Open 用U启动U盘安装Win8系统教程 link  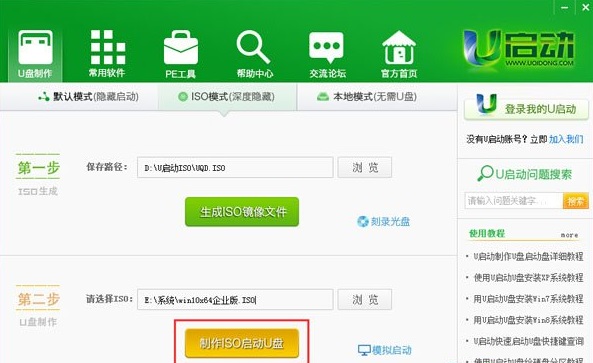[528, 320]
